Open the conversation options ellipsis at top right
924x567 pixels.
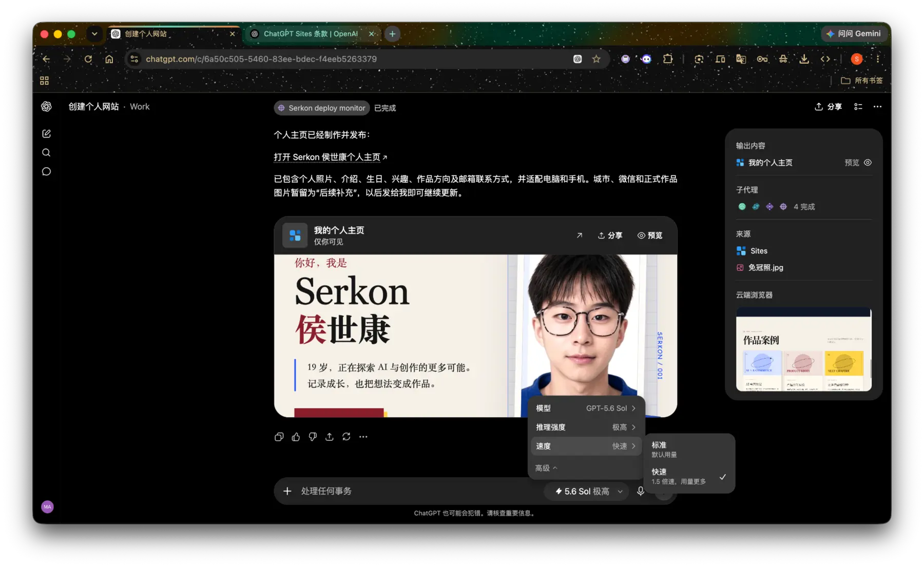point(877,107)
